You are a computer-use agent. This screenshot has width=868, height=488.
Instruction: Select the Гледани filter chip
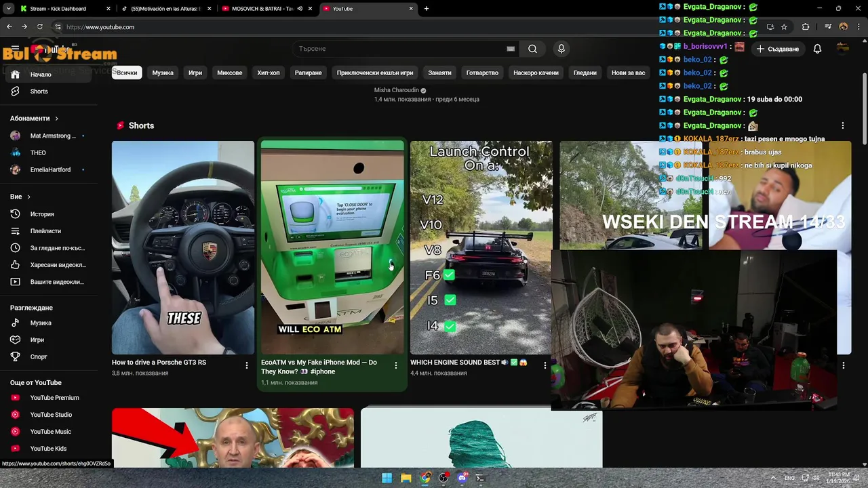pos(585,73)
